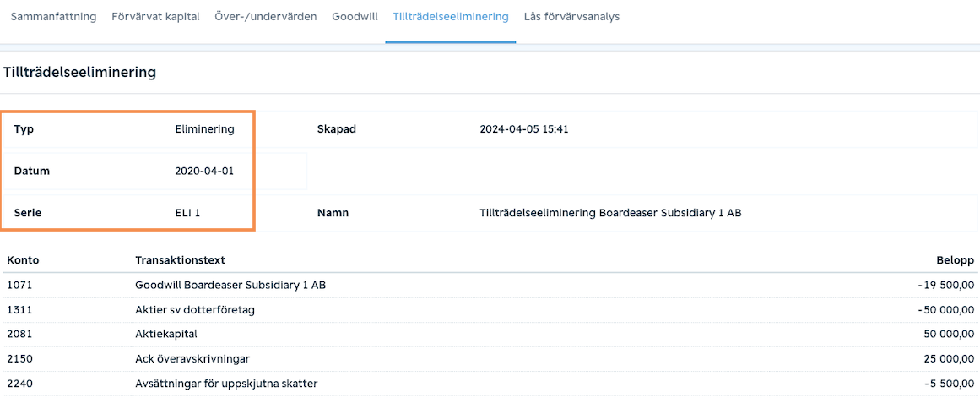Select row 2240 Avsättningar för uppskjutna skatter
Screen dimensions: 980x398
[x=490, y=383]
